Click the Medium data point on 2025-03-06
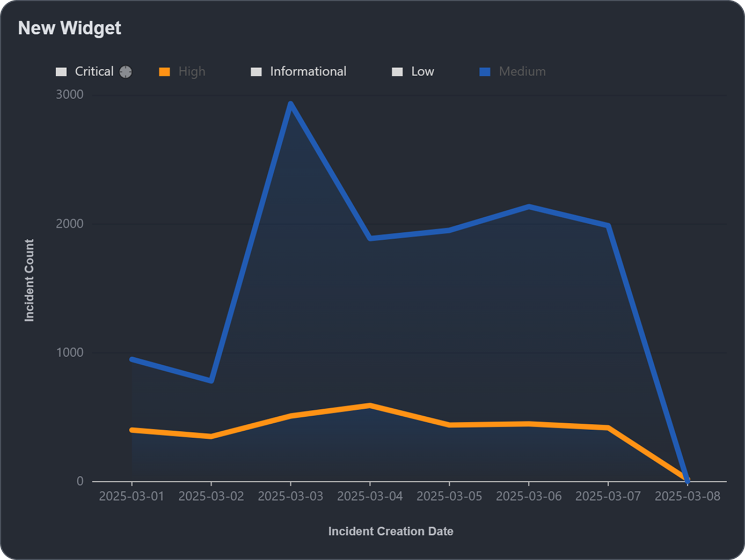745x560 pixels. (x=529, y=207)
